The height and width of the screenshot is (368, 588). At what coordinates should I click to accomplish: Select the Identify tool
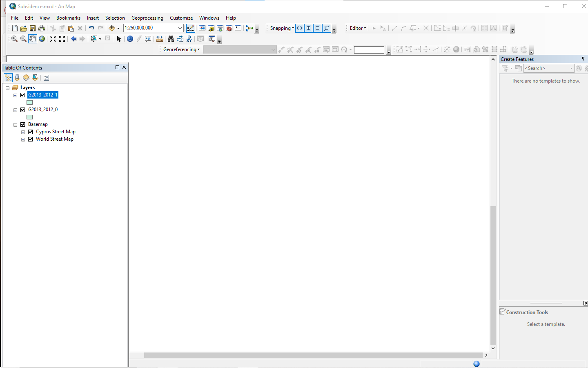[x=130, y=39]
